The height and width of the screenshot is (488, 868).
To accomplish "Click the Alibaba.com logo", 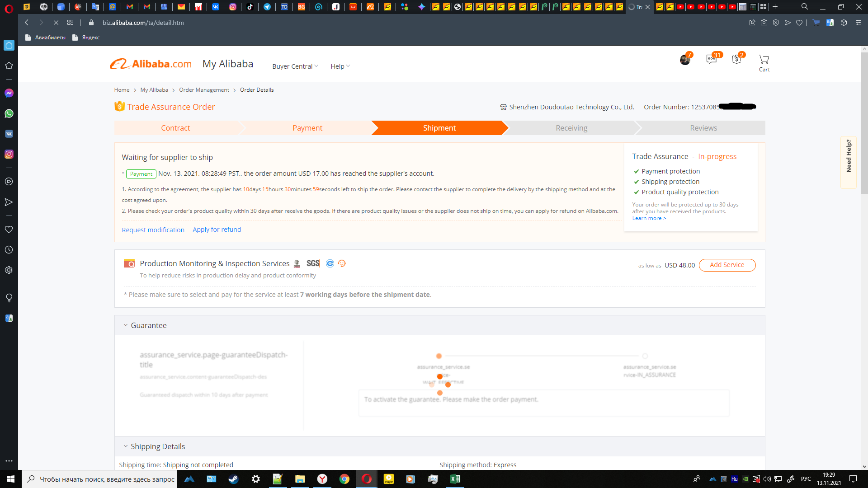I will pos(151,64).
